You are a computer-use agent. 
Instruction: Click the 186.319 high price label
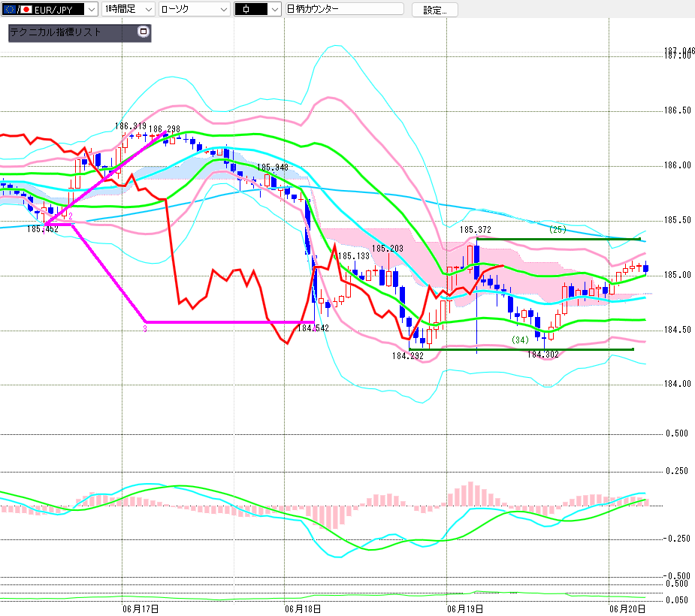pyautogui.click(x=131, y=126)
